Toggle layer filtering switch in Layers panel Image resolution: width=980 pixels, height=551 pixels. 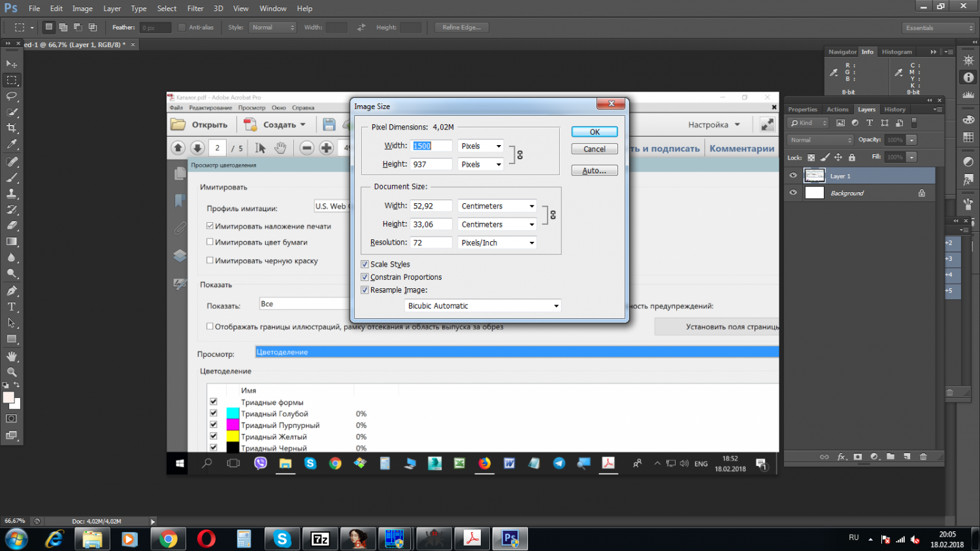[x=915, y=123]
